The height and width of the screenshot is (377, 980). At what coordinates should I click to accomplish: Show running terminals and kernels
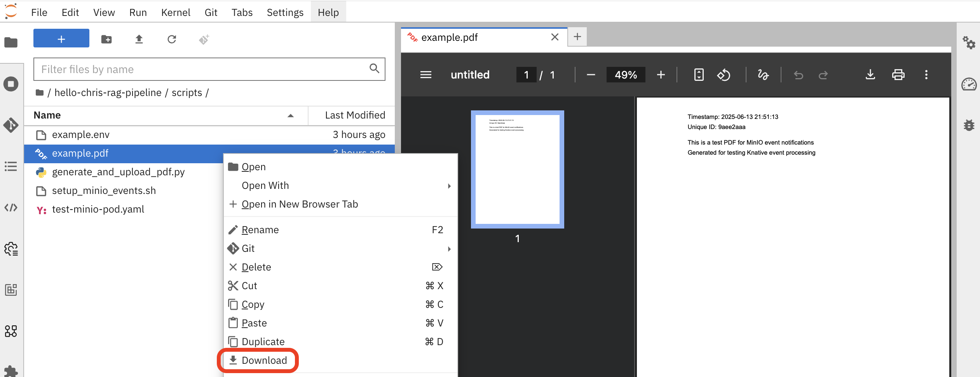pos(11,84)
